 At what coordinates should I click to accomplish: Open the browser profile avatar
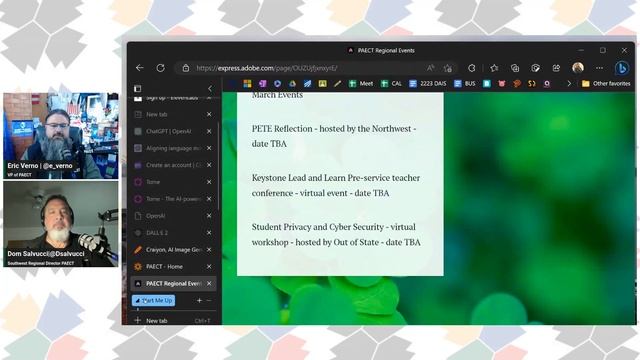tap(578, 68)
